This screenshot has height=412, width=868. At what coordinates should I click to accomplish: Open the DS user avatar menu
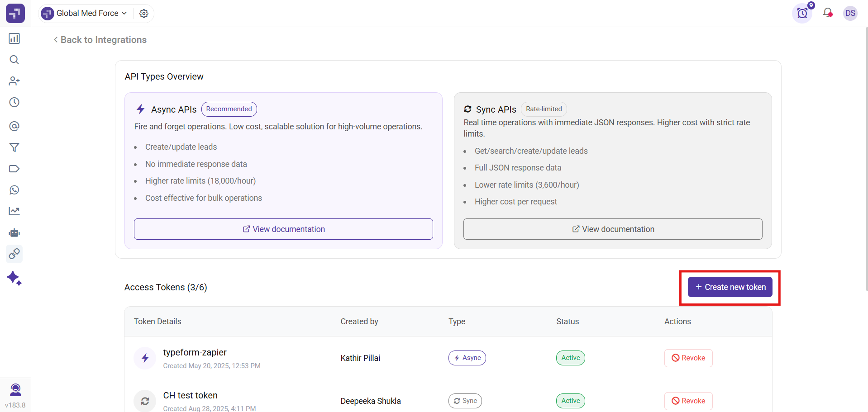(x=850, y=13)
